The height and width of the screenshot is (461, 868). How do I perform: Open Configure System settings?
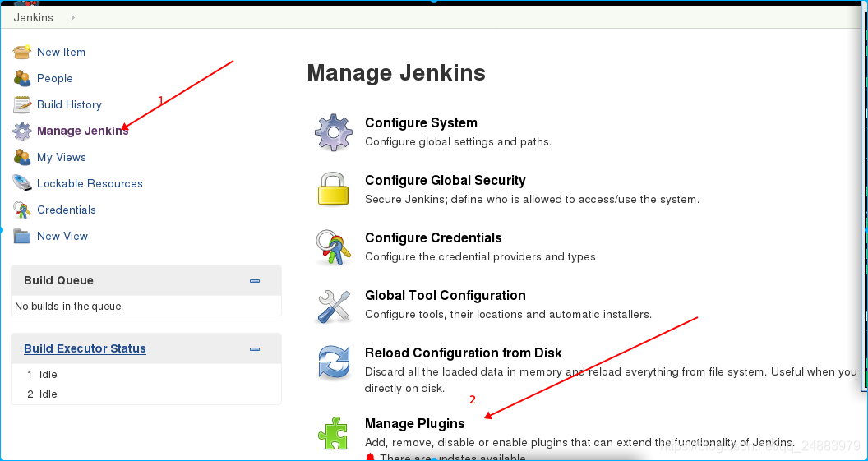coord(421,123)
